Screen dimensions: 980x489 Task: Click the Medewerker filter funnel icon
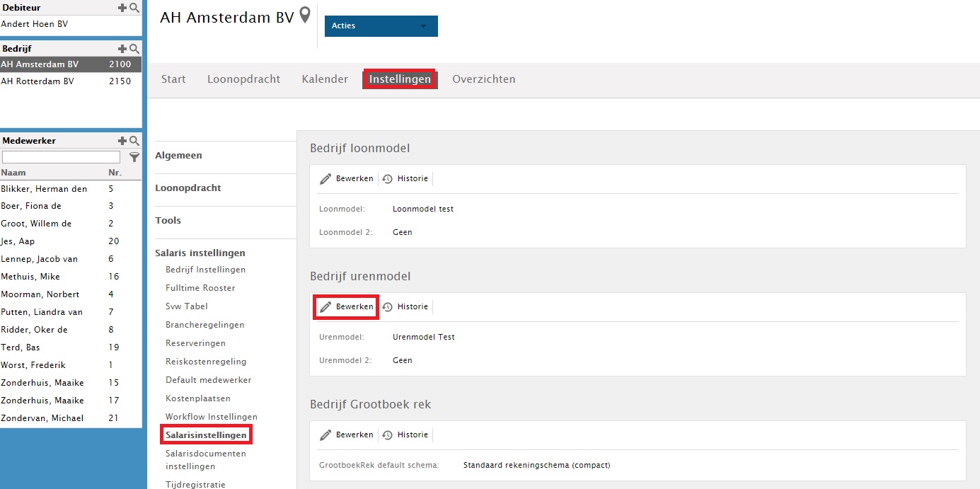[134, 157]
